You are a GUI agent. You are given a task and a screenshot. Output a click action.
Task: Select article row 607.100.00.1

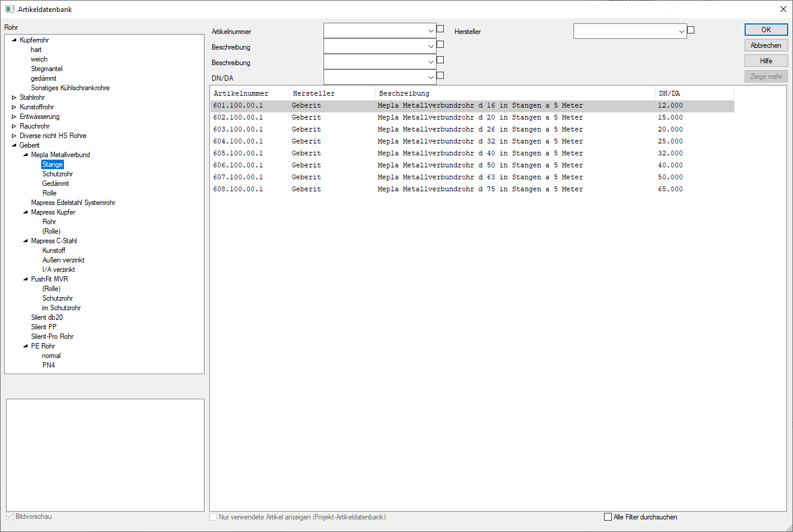pyautogui.click(x=472, y=177)
